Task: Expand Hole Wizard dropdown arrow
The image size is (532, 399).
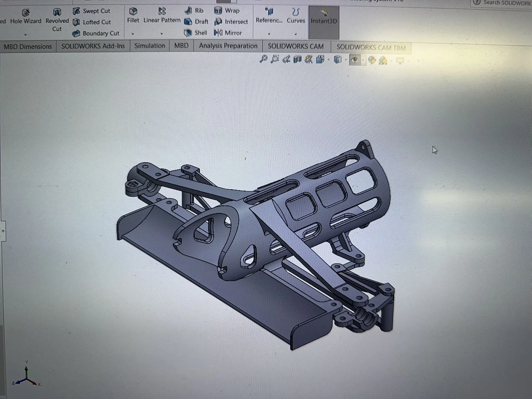Action: point(26,34)
